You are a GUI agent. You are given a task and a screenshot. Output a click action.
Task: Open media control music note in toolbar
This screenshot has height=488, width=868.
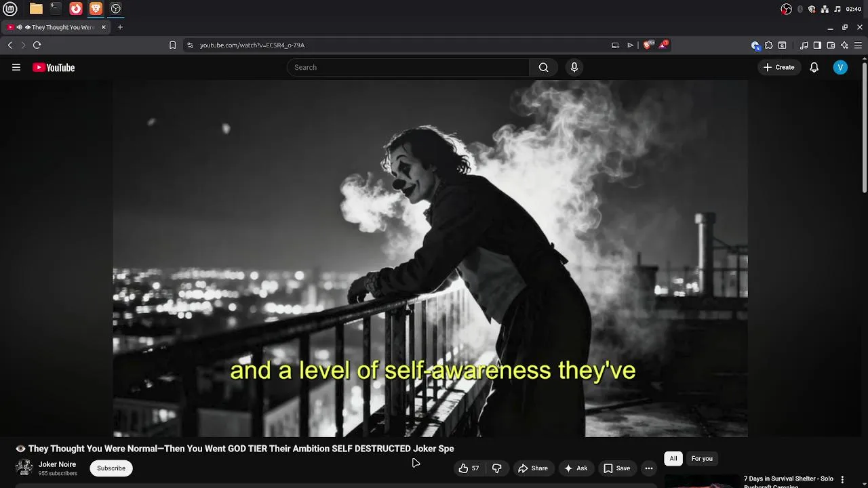pos(804,45)
